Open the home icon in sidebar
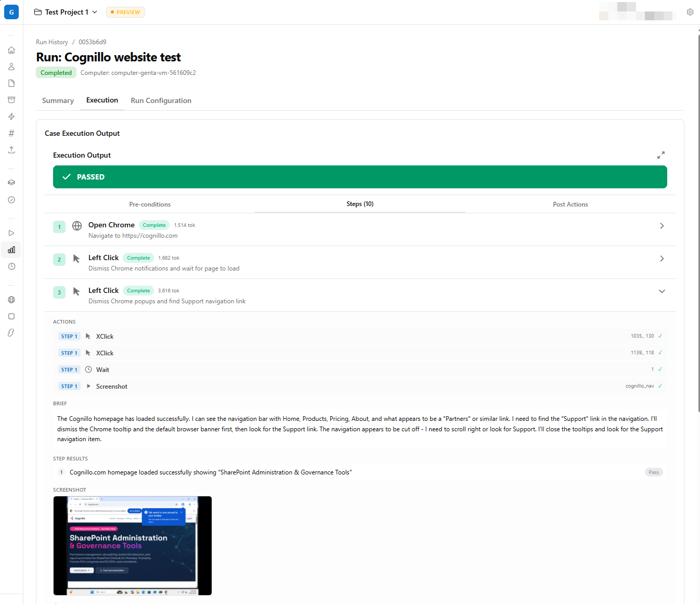This screenshot has width=700, height=604. 11,50
